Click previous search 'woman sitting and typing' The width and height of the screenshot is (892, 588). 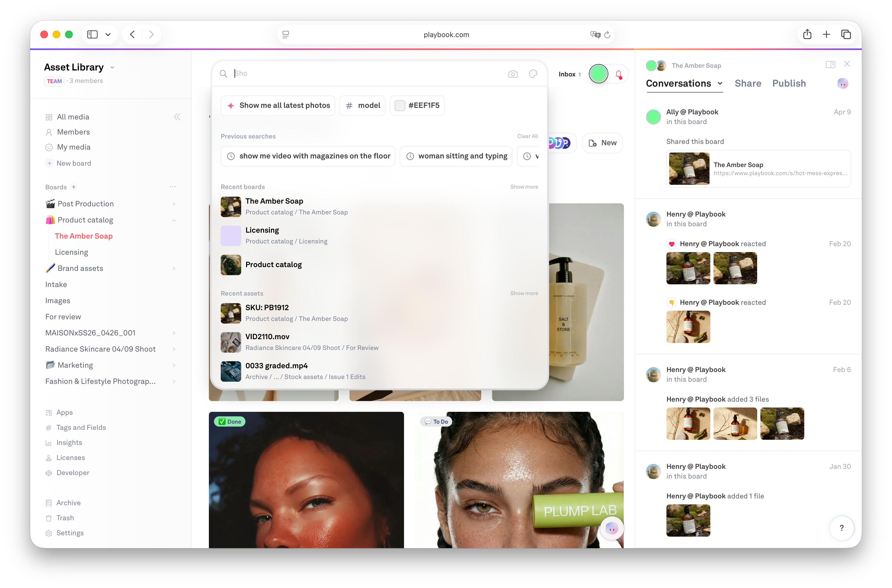pyautogui.click(x=456, y=156)
